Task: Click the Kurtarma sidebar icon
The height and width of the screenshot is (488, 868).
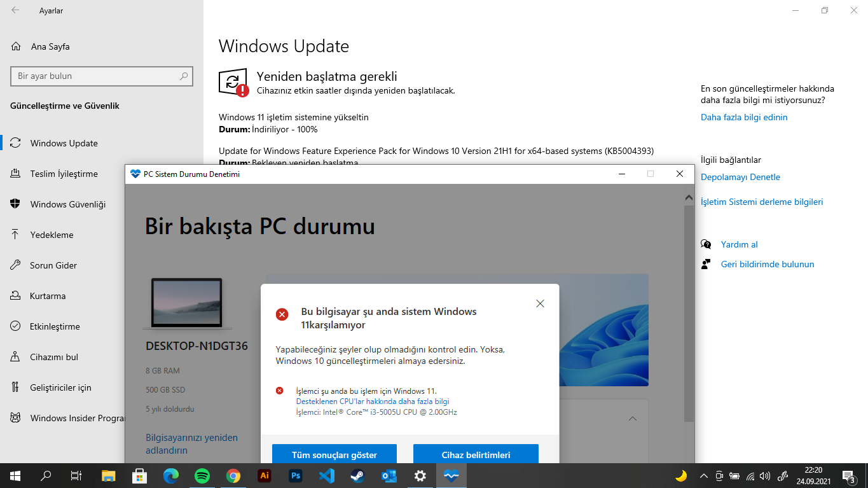Action: click(x=16, y=296)
